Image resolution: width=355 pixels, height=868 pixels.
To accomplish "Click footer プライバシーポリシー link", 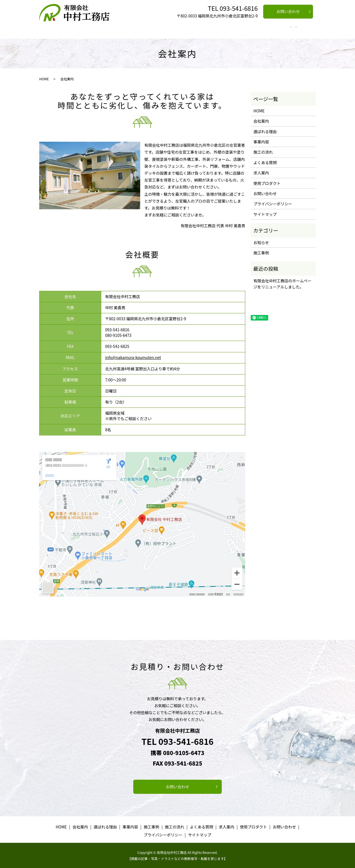I will (x=163, y=835).
